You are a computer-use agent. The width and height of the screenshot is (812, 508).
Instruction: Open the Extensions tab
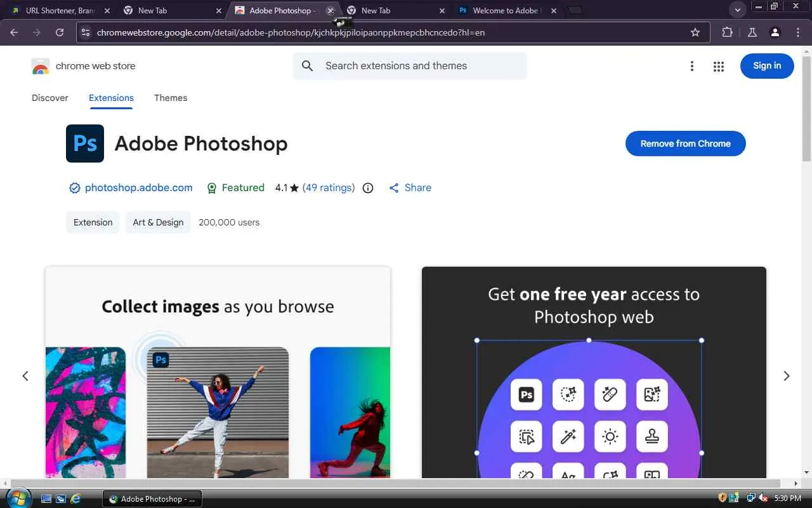(111, 98)
